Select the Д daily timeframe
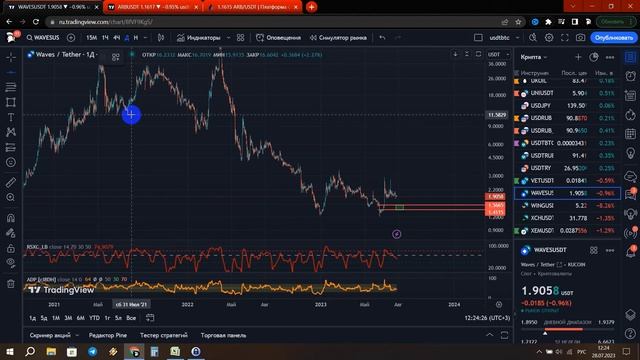Screen dimensions: 640x360 click(127, 38)
